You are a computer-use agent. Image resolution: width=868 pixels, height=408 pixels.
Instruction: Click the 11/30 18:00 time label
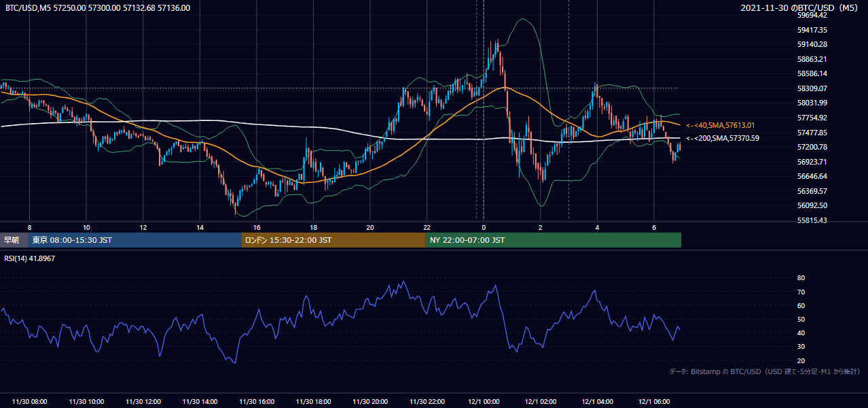pos(313,402)
